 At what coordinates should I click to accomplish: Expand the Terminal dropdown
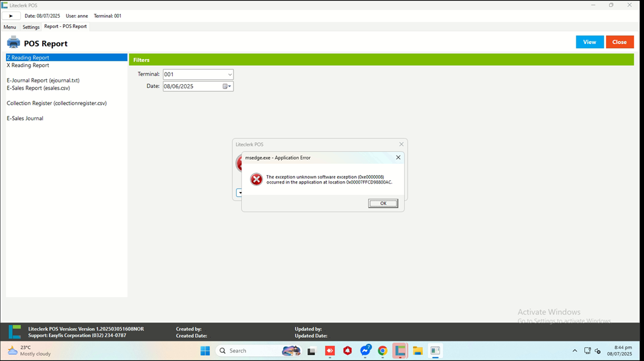229,74
